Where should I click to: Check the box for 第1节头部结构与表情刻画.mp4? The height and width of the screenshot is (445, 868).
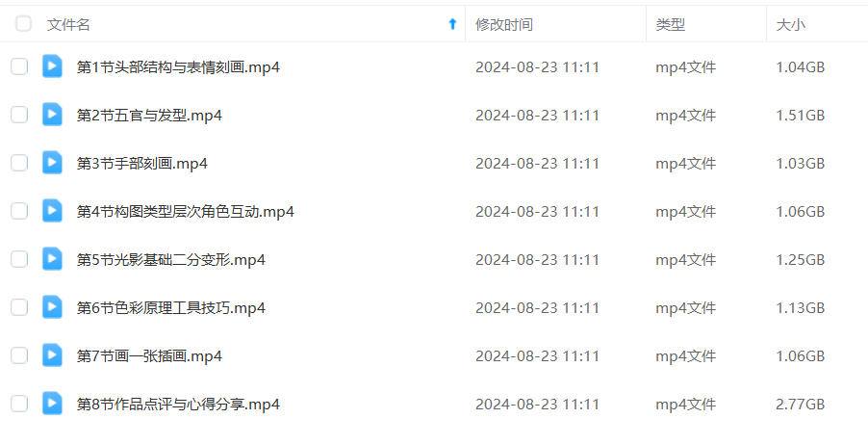[19, 66]
